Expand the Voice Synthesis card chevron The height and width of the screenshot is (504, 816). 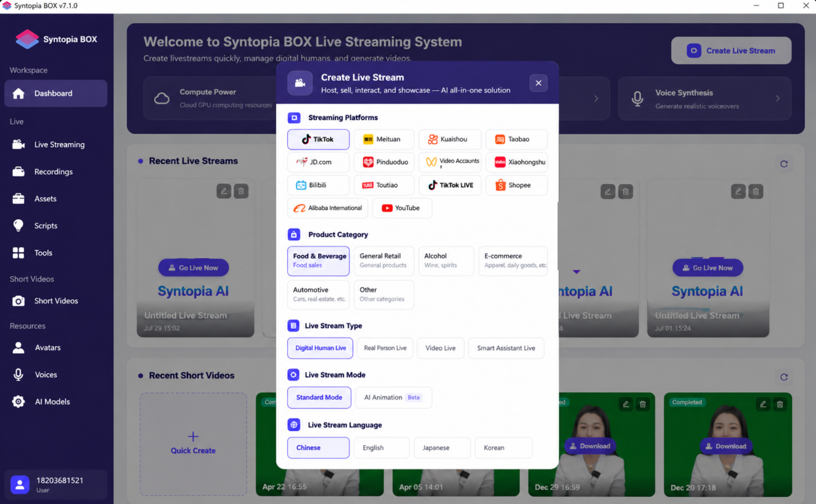pos(777,98)
